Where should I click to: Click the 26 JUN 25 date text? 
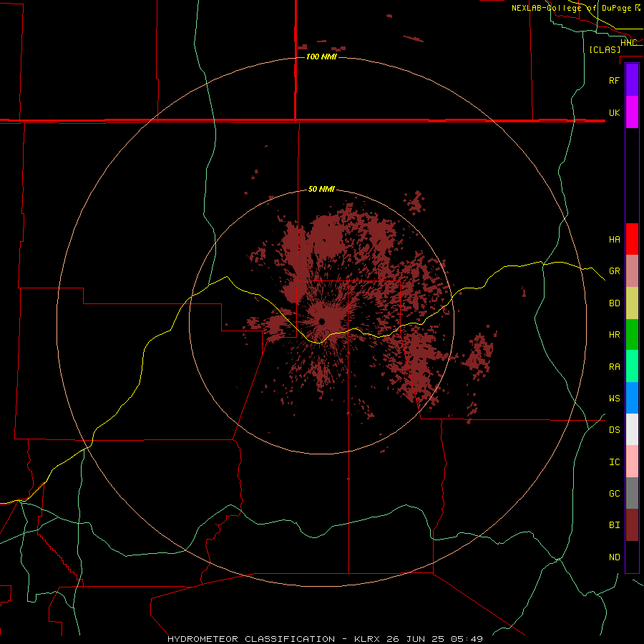415,639
